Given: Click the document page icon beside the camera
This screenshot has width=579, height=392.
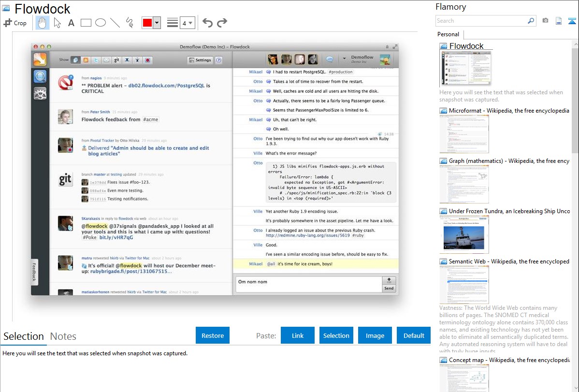Looking at the screenshot, I should (559, 21).
